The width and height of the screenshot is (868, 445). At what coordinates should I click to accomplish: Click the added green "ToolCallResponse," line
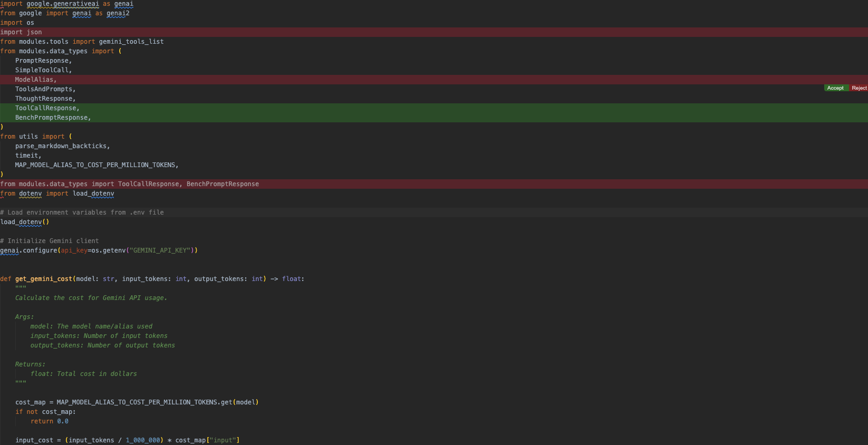click(434, 108)
